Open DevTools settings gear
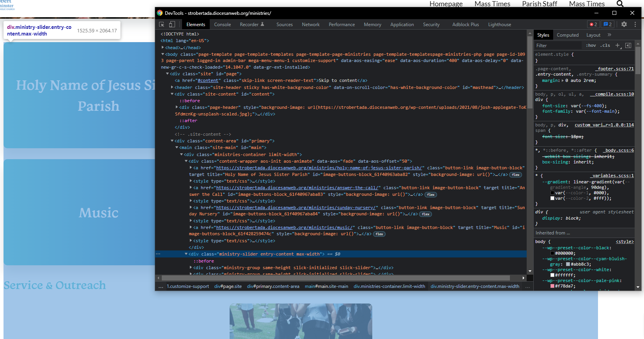Viewport: 644px width, 339px height. 624,24
